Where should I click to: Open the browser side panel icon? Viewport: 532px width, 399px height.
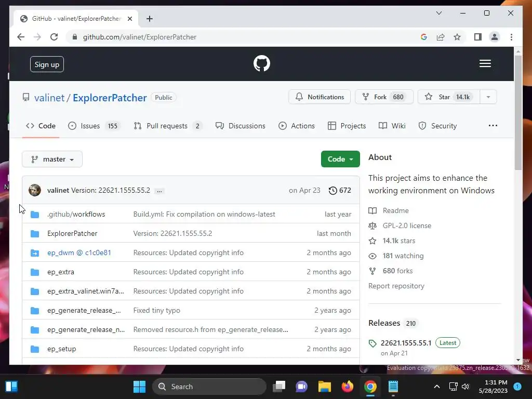478,37
